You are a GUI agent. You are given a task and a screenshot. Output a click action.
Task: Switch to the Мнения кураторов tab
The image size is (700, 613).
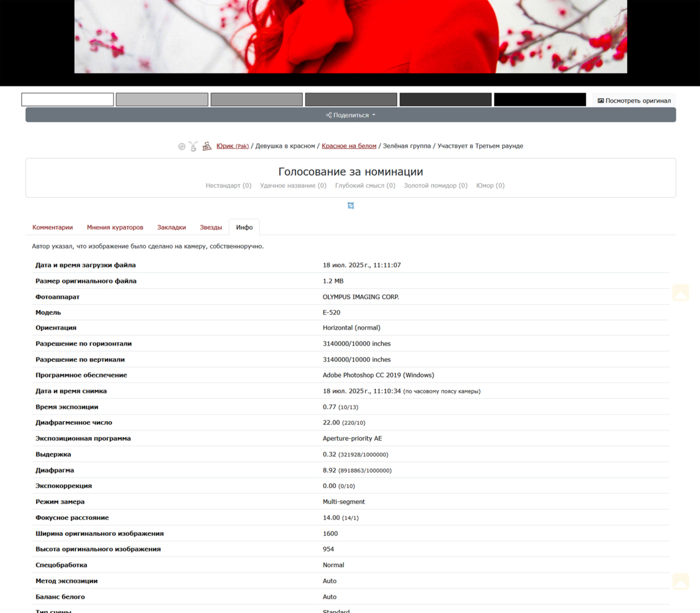coord(115,227)
